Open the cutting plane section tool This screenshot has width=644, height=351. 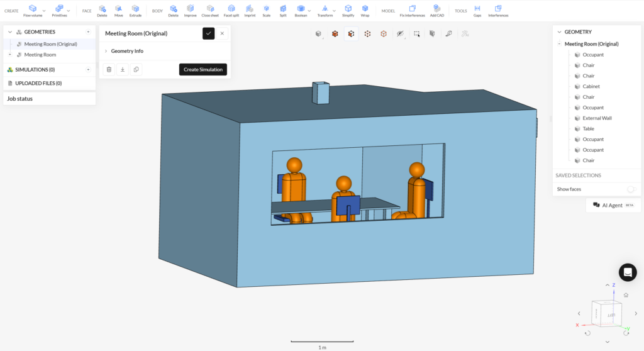[433, 34]
